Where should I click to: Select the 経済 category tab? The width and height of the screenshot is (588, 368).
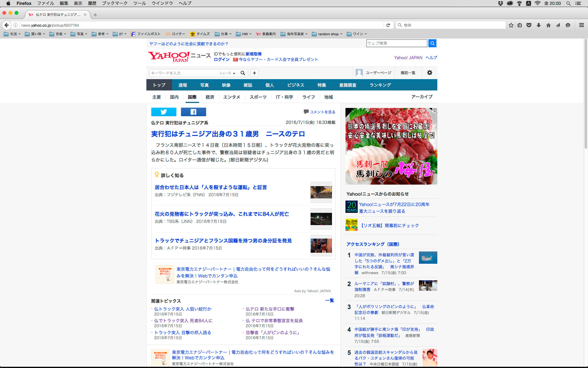pos(210,97)
